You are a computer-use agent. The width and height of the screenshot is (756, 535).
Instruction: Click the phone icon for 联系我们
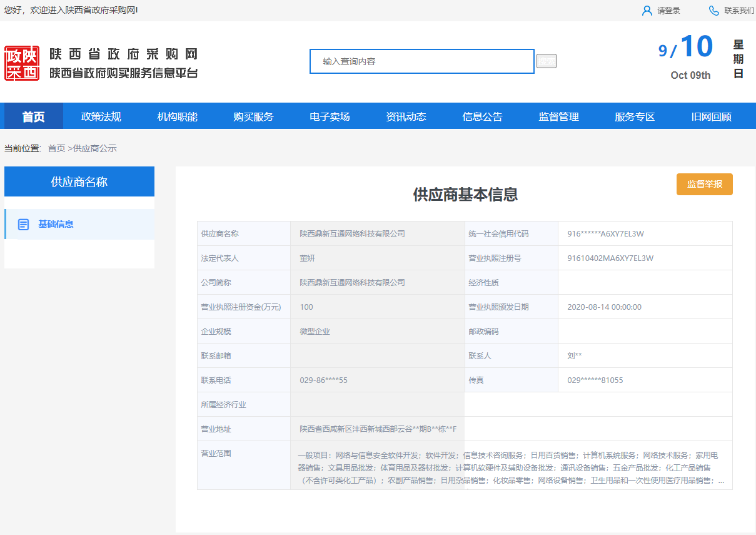(713, 11)
